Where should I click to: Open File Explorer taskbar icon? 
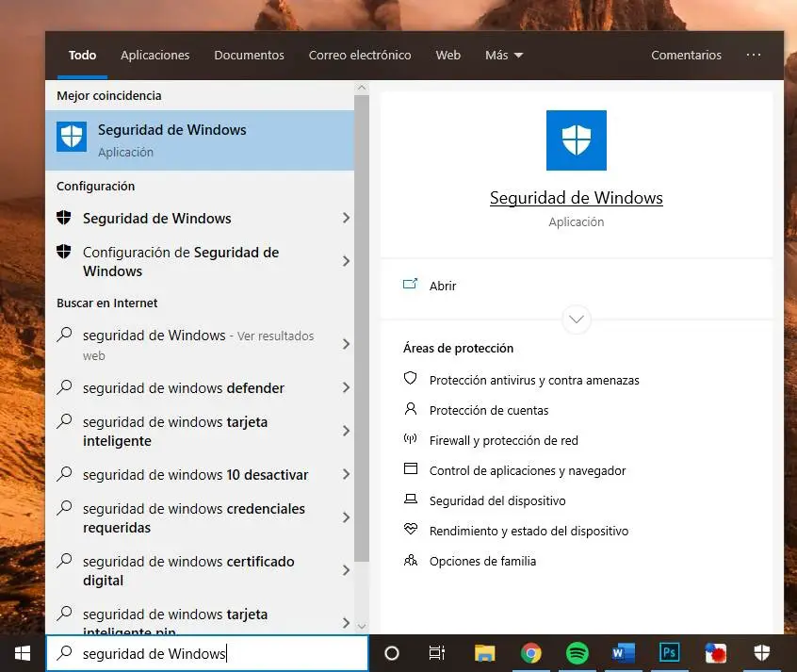click(x=484, y=652)
